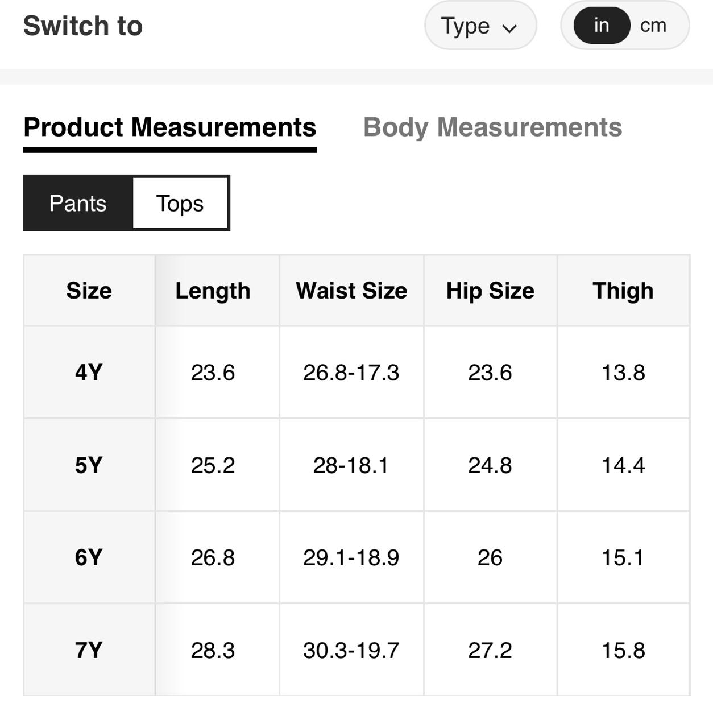The image size is (713, 728).
Task: Select the Pants segment button
Action: coord(78,203)
